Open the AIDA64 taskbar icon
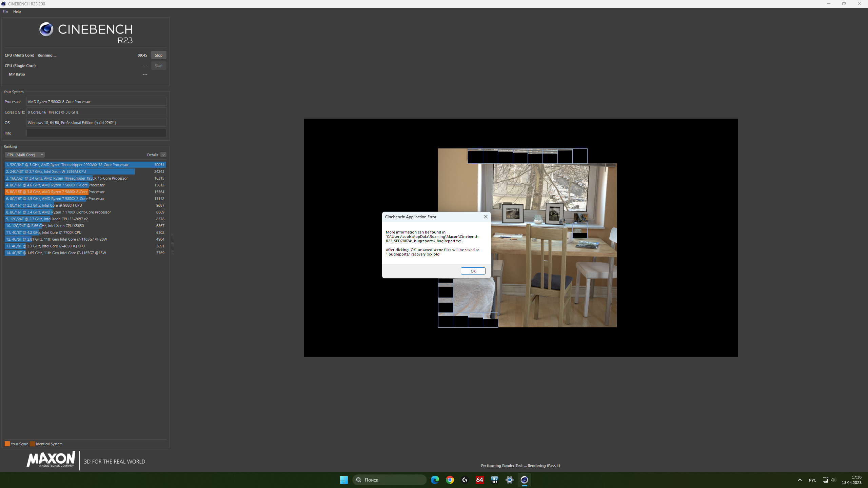The height and width of the screenshot is (488, 868). [x=479, y=480]
